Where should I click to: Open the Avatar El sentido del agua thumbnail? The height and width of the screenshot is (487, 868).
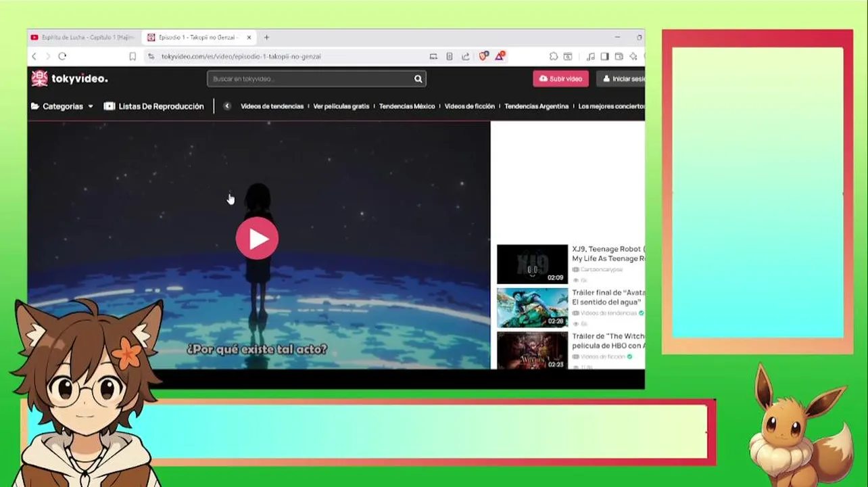[x=532, y=308]
